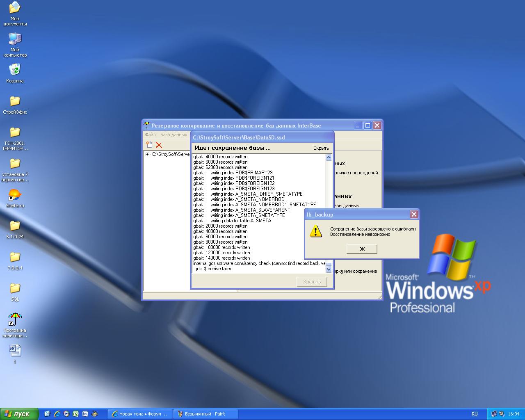The height and width of the screenshot is (420, 525).
Task: Launch Word from quick launch
Action: pos(85,414)
